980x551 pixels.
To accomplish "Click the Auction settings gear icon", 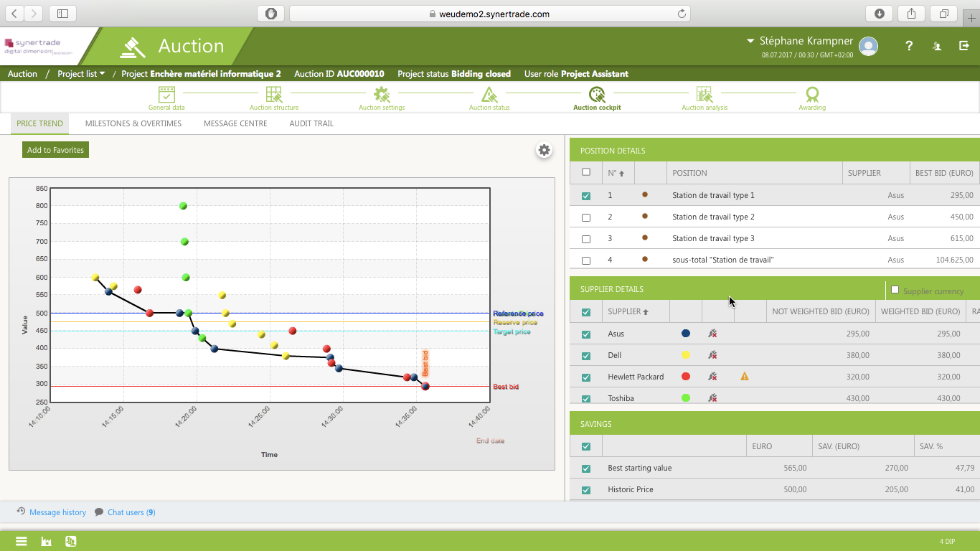I will [382, 93].
